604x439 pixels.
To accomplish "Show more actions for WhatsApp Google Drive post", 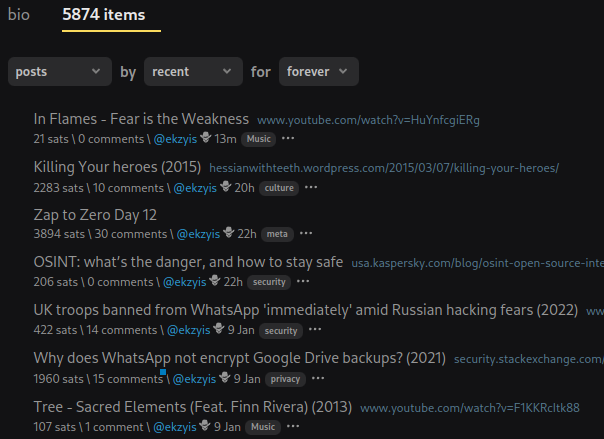I will click(x=318, y=379).
